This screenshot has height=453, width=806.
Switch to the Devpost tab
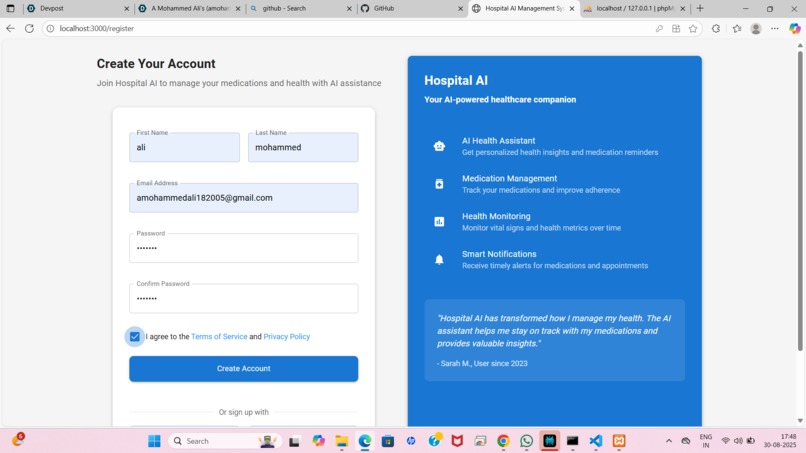[x=77, y=8]
